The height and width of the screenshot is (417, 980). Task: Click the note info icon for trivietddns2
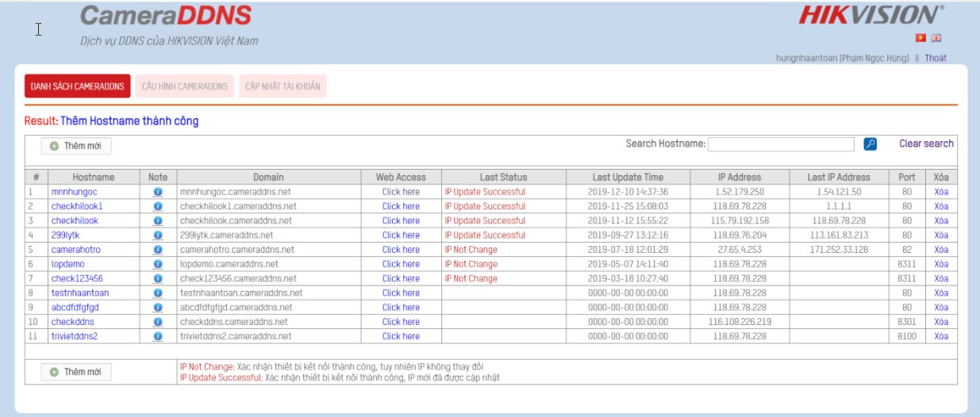tap(157, 336)
